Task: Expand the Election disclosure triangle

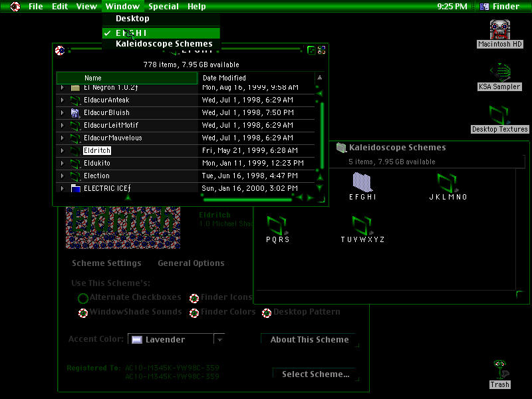Action: tap(62, 176)
